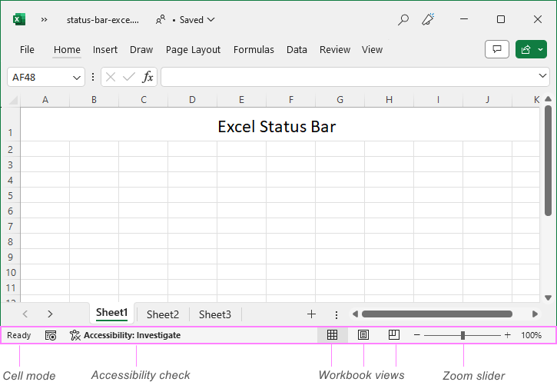The height and width of the screenshot is (392, 557).
Task: Switch to Normal workbook view
Action: coord(332,335)
